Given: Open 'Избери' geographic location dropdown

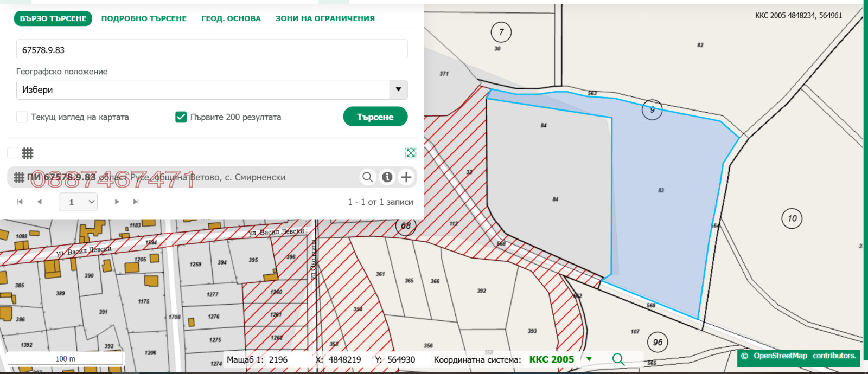Looking at the screenshot, I should pos(212,90).
